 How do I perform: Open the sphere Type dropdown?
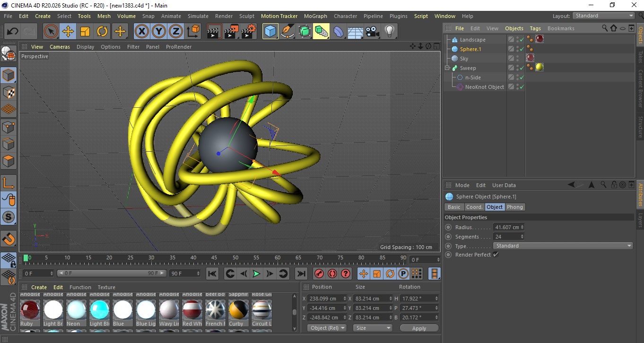point(563,246)
